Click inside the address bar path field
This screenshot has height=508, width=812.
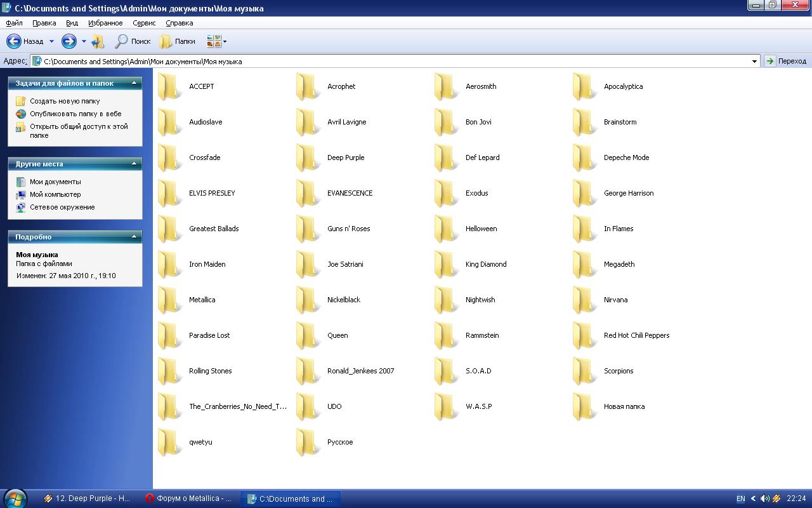coord(381,62)
